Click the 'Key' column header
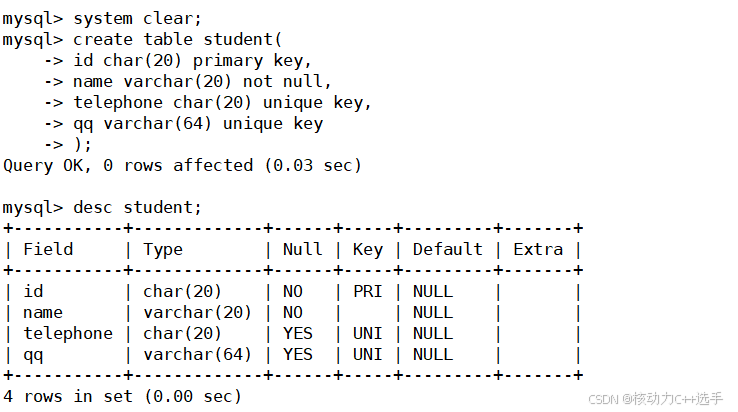The image size is (738, 412). click(x=368, y=250)
